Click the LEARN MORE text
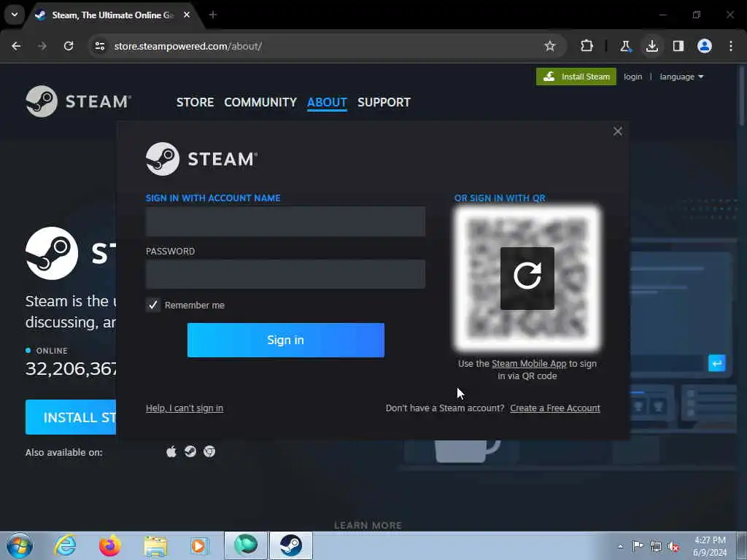 point(368,525)
